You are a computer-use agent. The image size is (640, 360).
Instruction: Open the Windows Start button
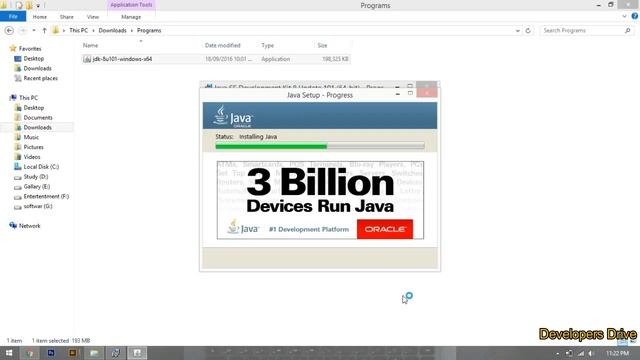pos(9,353)
